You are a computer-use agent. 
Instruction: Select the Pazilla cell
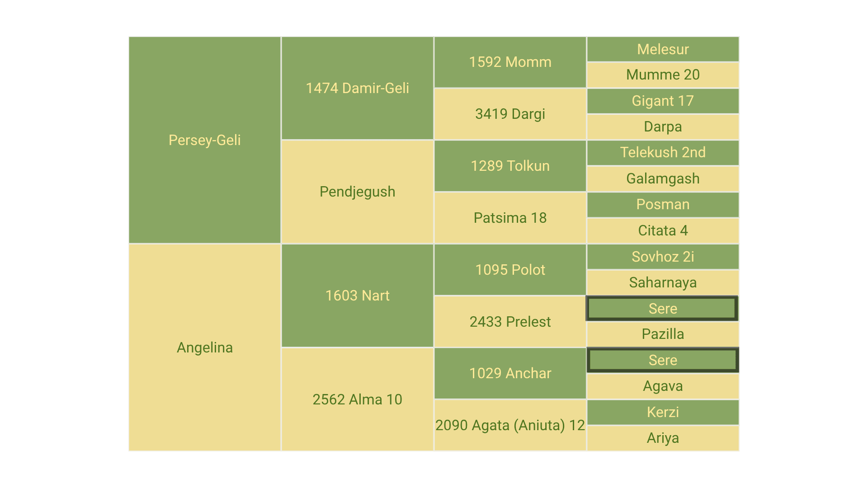point(663,334)
